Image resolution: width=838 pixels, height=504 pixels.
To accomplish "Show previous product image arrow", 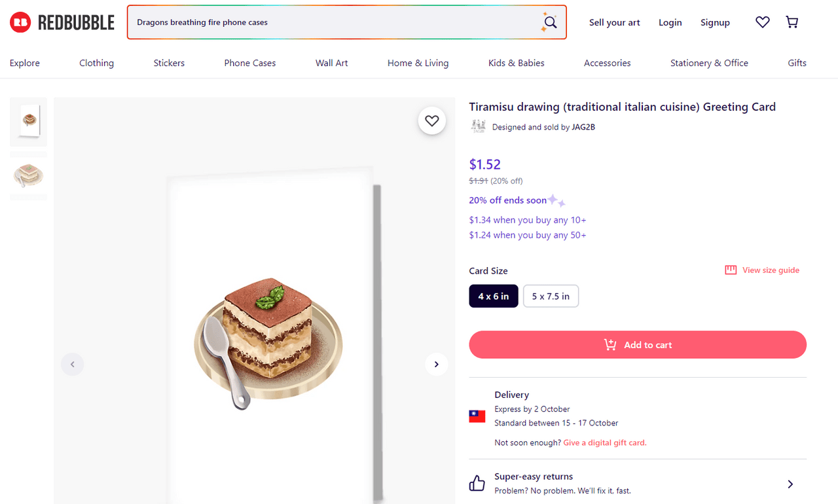I will (x=73, y=365).
